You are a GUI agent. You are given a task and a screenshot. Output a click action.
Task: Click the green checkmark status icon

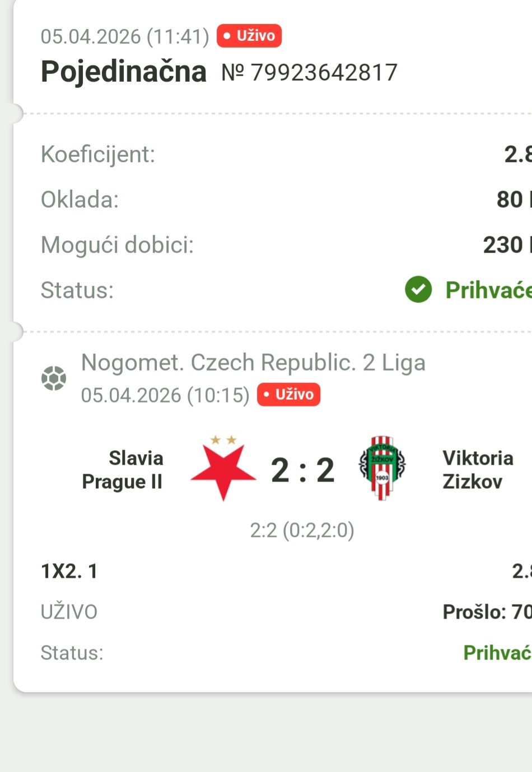click(x=418, y=289)
